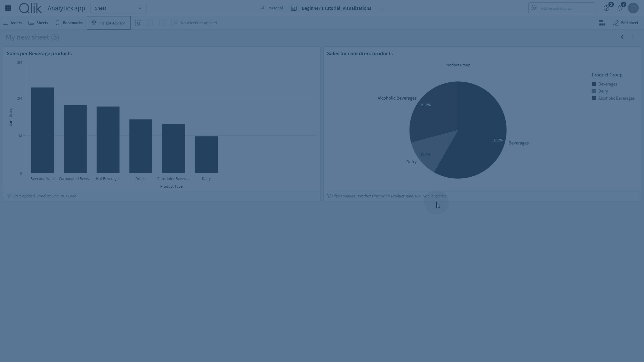Open the Sheets list
The height and width of the screenshot is (362, 644).
pyautogui.click(x=38, y=23)
